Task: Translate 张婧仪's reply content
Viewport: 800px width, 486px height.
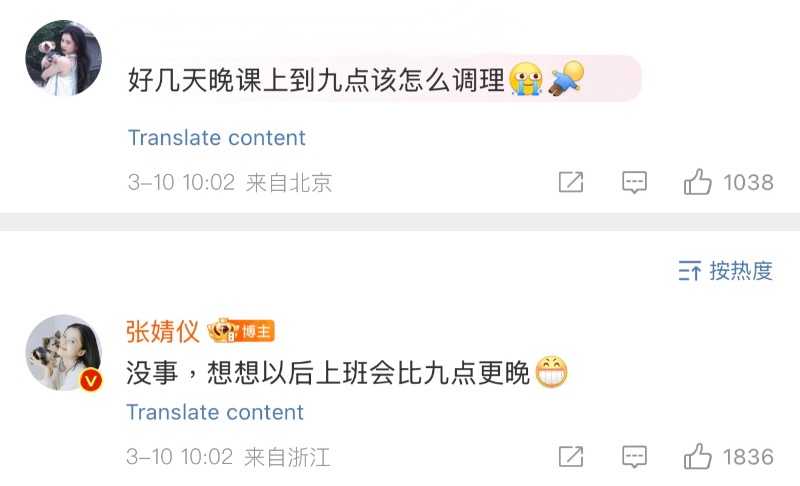Action: [215, 412]
